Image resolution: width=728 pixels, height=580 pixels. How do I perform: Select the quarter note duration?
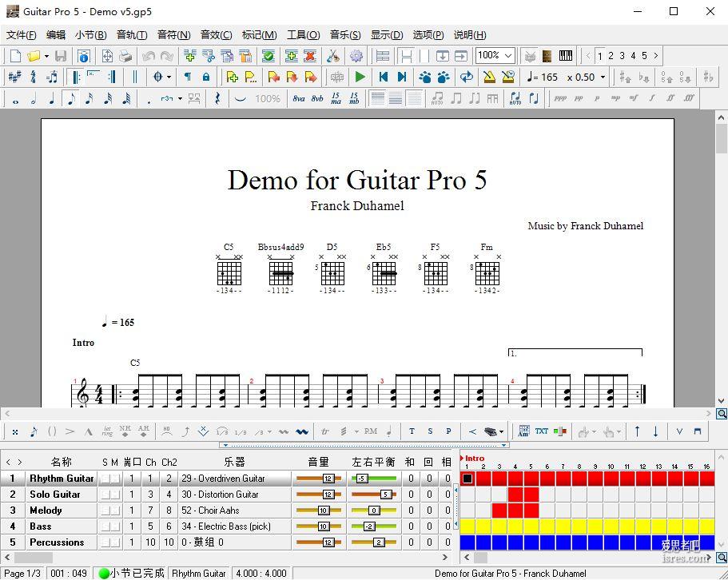click(x=51, y=99)
